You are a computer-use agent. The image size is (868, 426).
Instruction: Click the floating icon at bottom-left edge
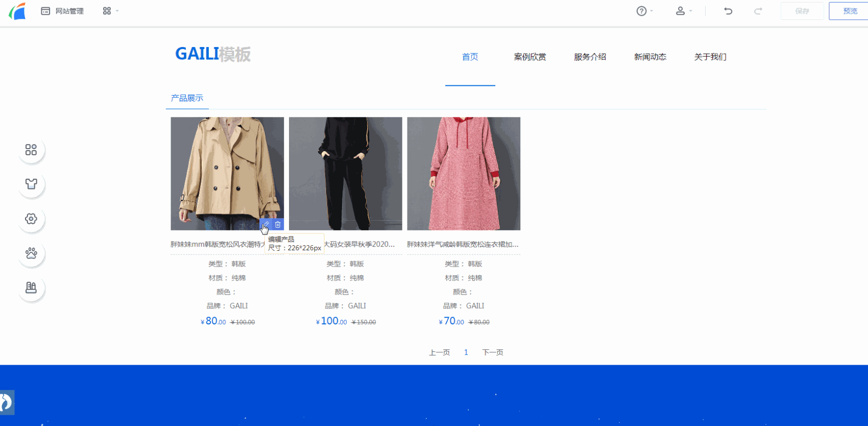pos(7,403)
